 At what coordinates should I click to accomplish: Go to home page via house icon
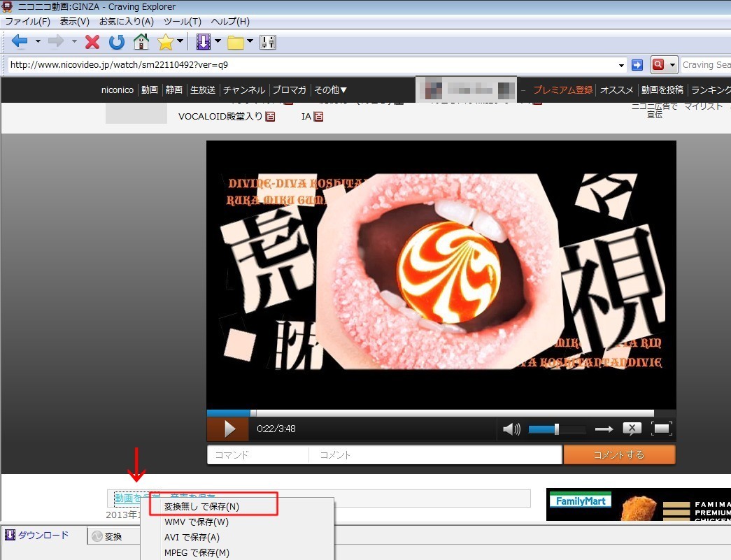click(x=141, y=42)
